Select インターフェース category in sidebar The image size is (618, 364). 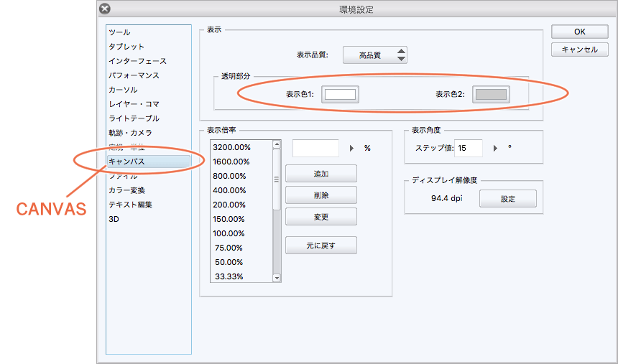coord(137,61)
